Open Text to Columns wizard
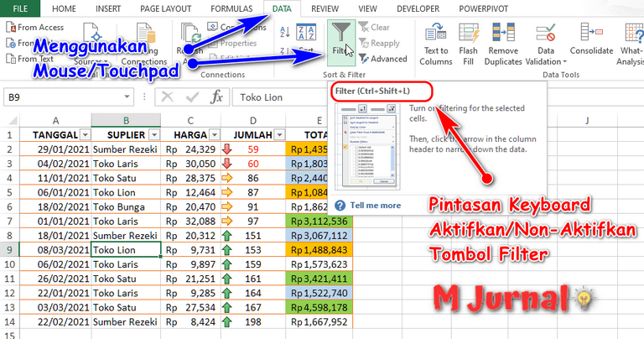Viewport: 644px width, 339px height. click(436, 44)
